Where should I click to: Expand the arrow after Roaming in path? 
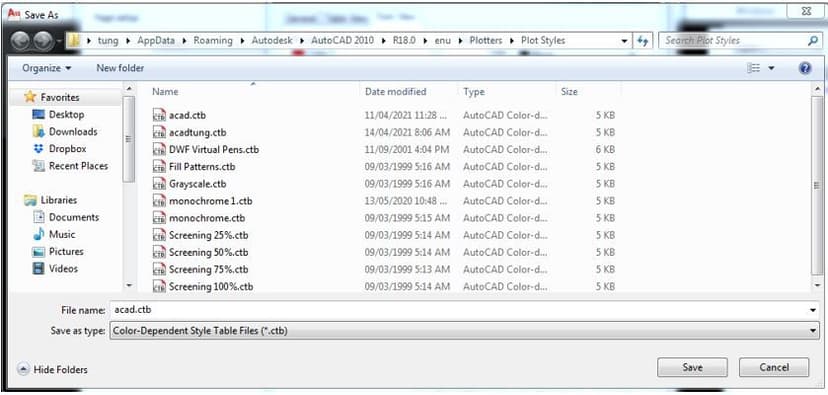click(242, 41)
